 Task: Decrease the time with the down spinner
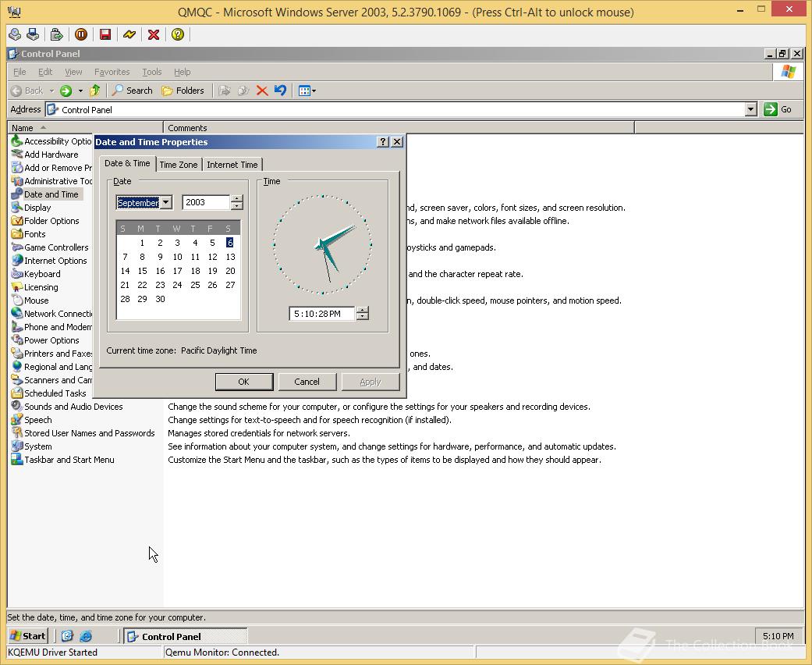click(363, 317)
